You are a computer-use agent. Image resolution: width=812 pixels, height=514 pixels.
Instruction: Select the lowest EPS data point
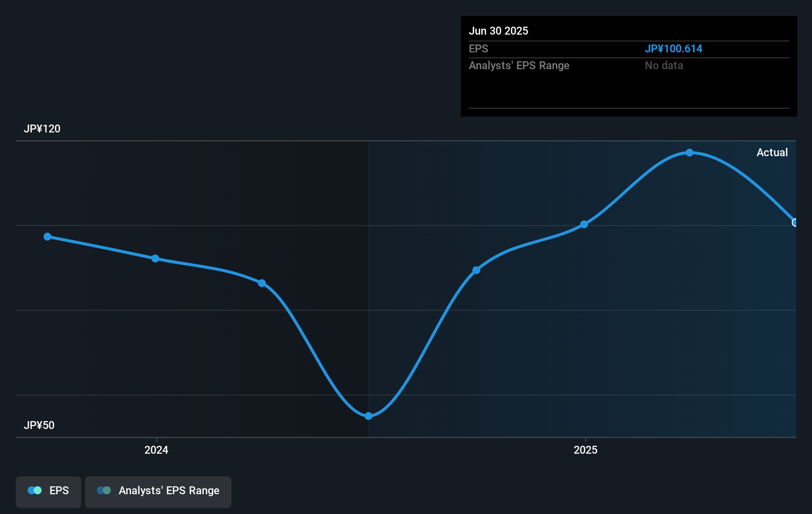point(368,416)
